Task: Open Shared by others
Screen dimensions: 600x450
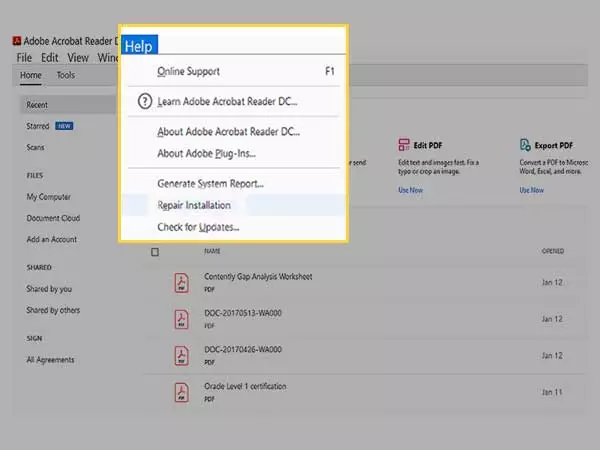Action: 53,310
